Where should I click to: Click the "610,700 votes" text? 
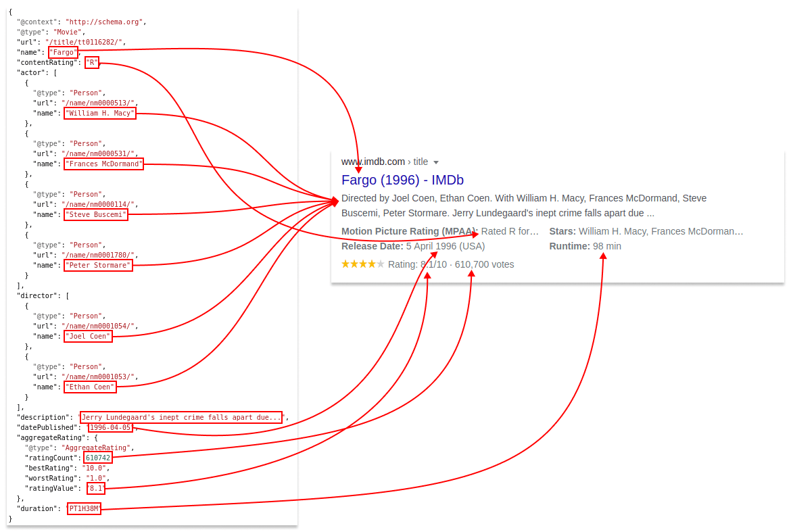pyautogui.click(x=484, y=265)
